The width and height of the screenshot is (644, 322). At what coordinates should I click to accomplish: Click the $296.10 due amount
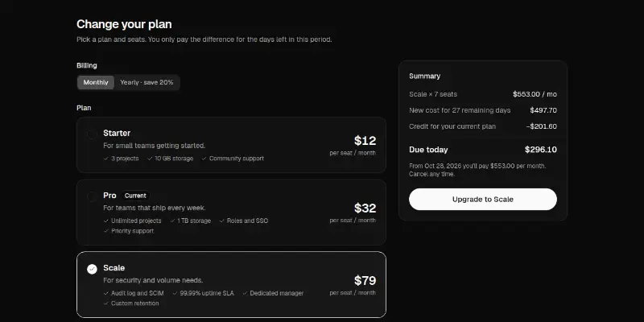click(x=541, y=150)
